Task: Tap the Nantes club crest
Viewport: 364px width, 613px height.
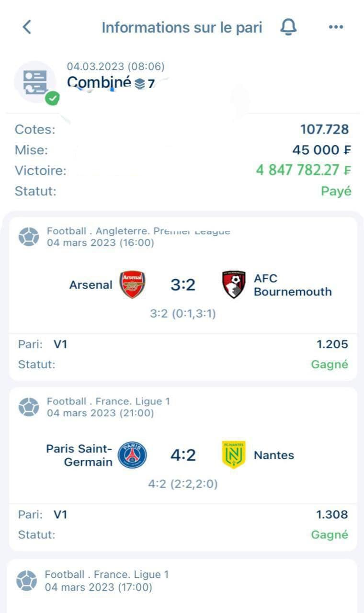Action: click(x=234, y=455)
